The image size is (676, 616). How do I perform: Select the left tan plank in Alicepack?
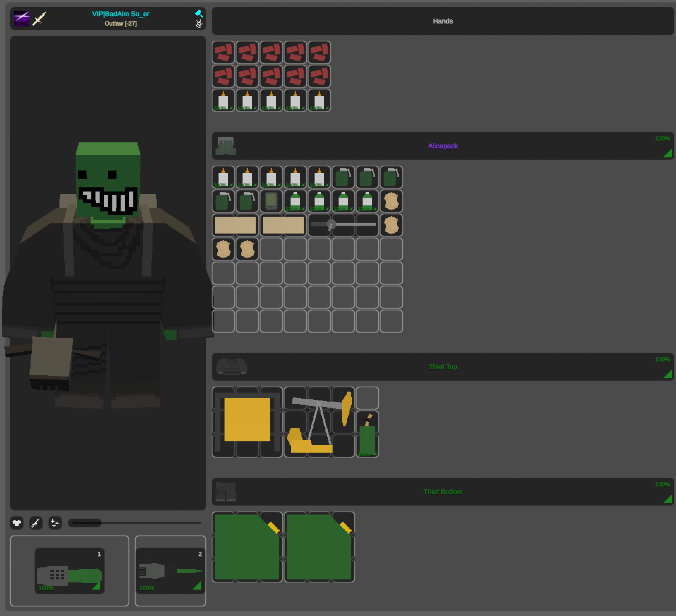coord(235,225)
